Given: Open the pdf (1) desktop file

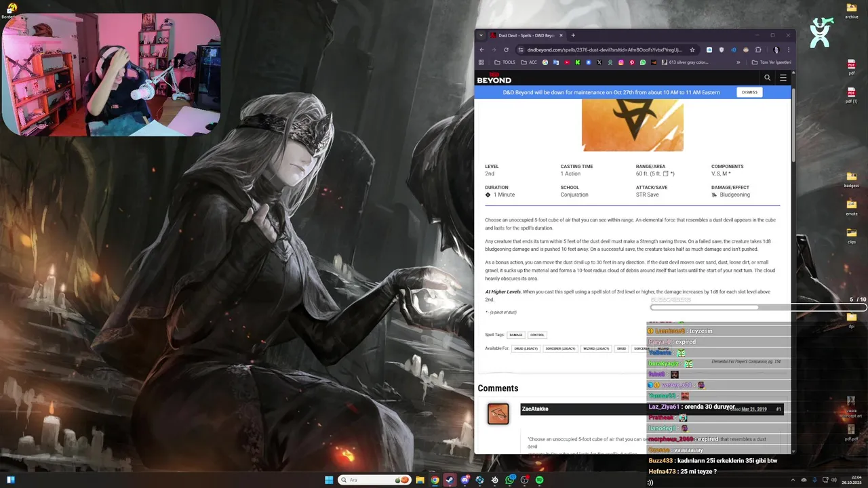Looking at the screenshot, I should (852, 94).
